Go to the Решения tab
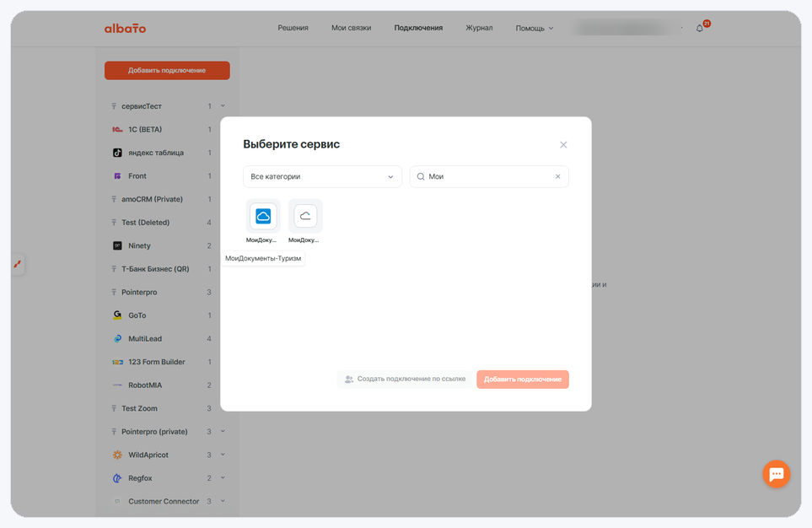812x528 pixels. 293,28
